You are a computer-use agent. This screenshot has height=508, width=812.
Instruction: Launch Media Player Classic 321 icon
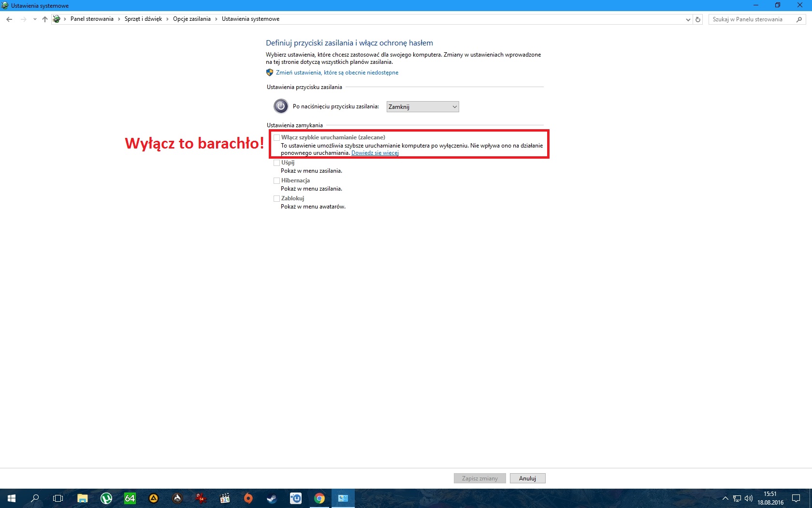224,498
